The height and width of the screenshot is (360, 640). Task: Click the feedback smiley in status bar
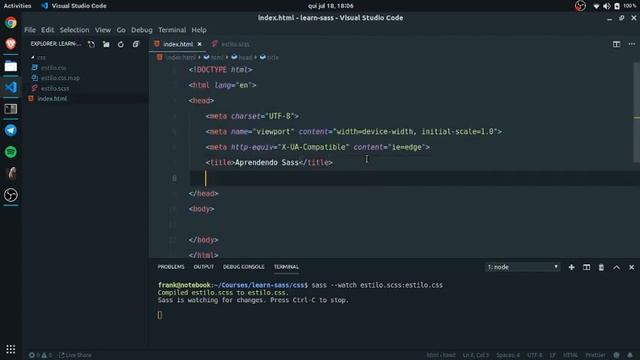616,355
